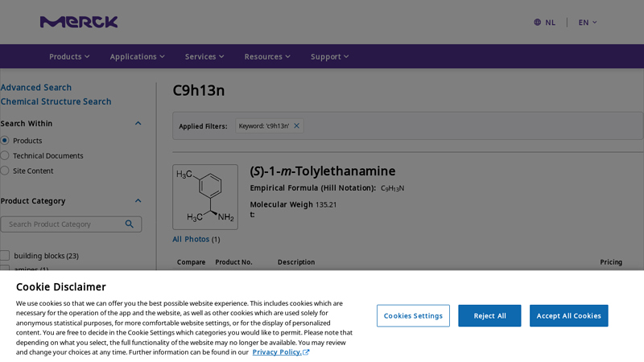
Task: Check the building blocks category box
Action: [5, 256]
